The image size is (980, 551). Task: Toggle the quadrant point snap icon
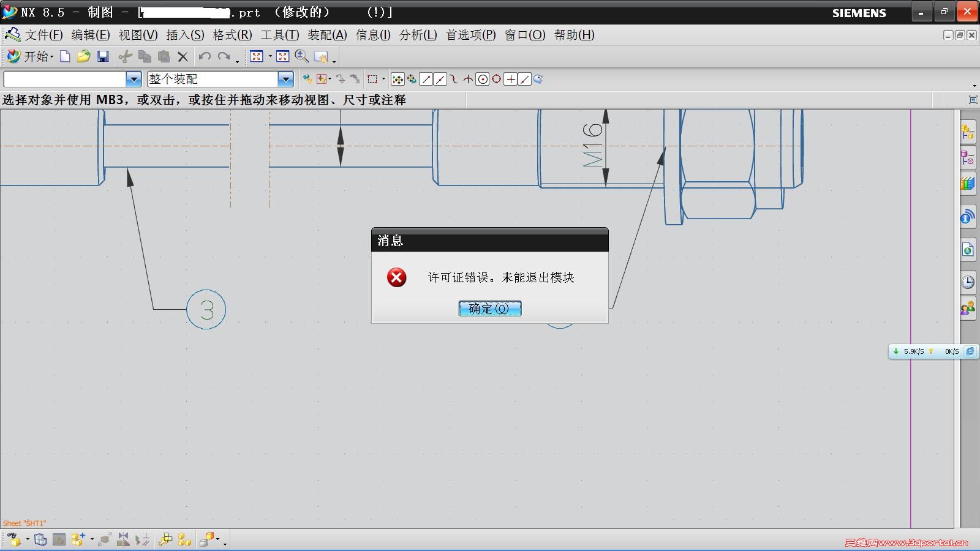pos(497,79)
